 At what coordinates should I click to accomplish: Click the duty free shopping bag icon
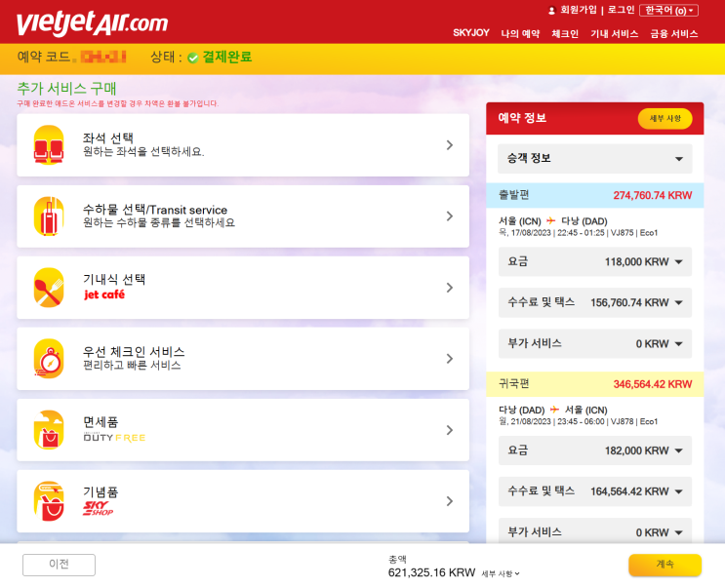click(49, 430)
